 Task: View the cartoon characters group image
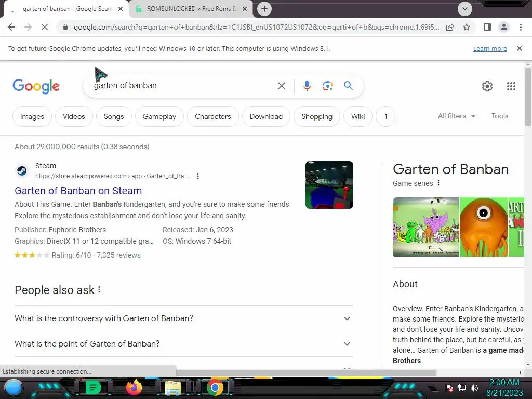[425, 227]
